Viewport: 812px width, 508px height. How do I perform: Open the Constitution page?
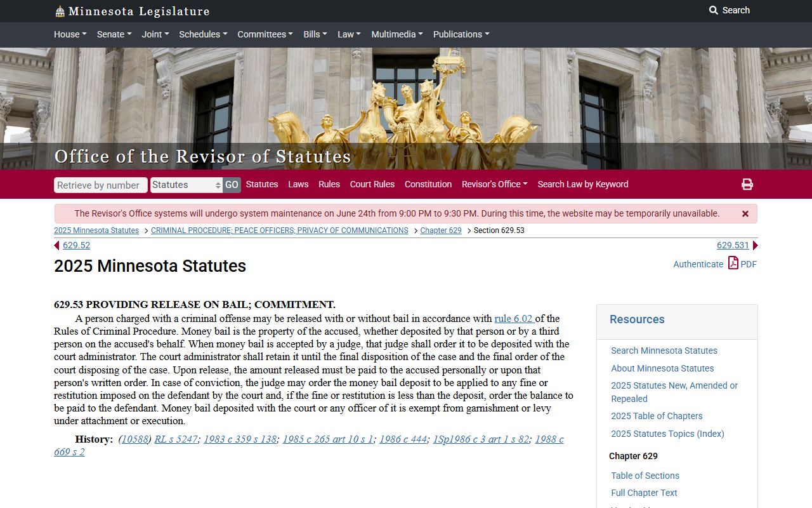coord(428,184)
